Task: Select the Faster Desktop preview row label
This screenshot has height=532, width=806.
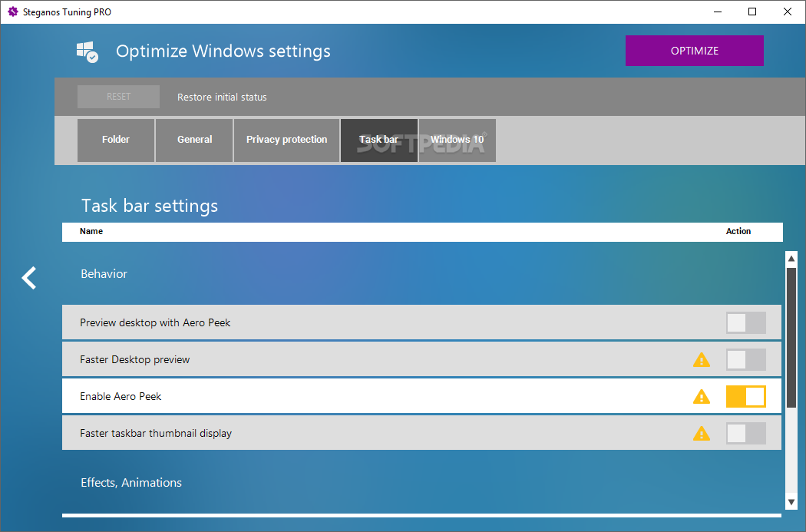Action: tap(134, 359)
